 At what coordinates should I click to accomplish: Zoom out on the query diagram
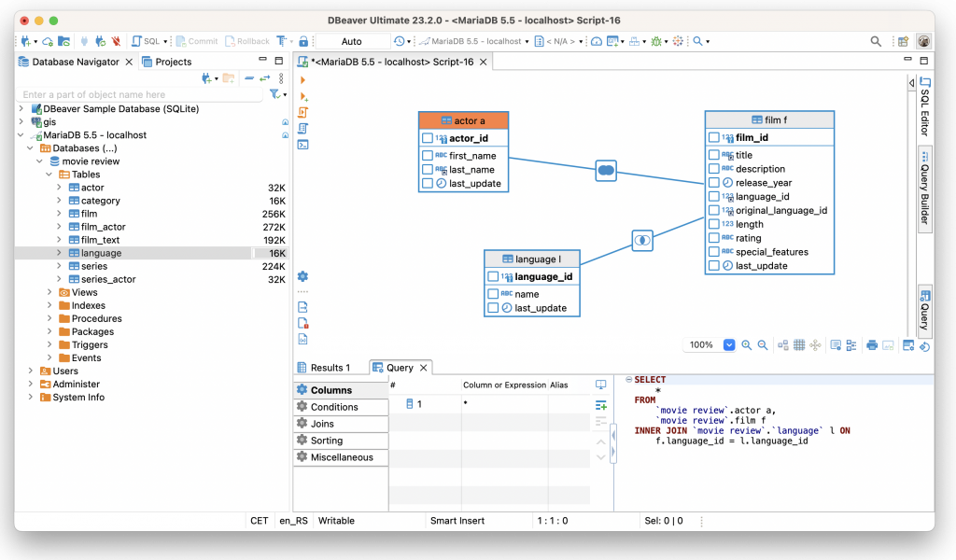coord(763,345)
